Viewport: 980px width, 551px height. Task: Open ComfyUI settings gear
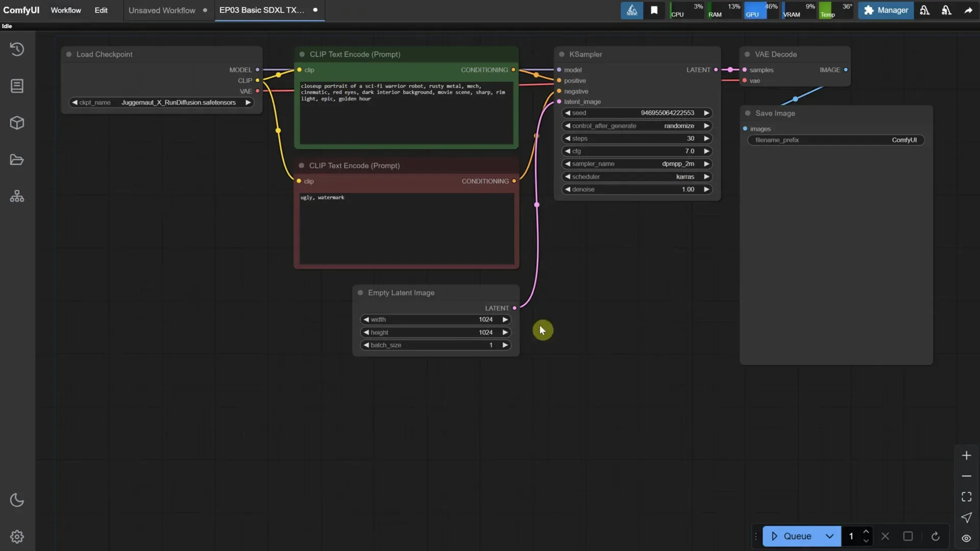(x=17, y=536)
